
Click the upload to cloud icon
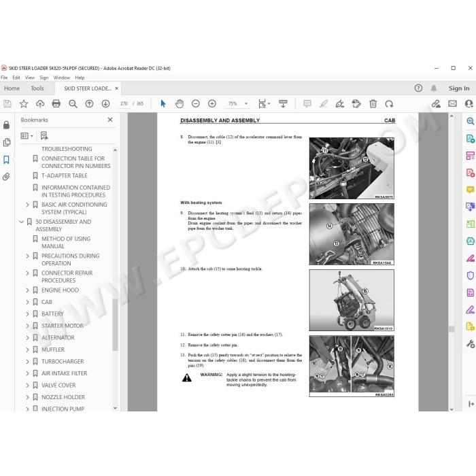tap(40, 104)
